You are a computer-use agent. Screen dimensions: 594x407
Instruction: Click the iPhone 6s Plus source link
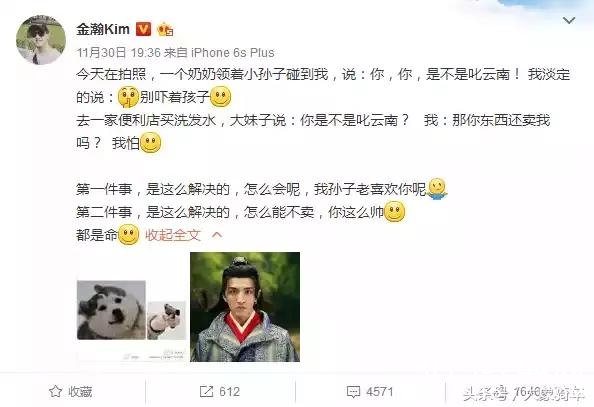pyautogui.click(x=233, y=53)
